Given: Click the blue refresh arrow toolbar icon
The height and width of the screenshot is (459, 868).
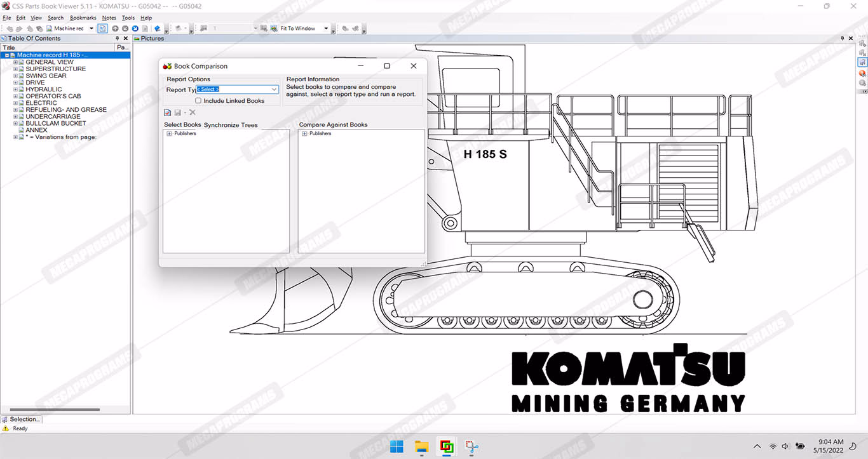Looking at the screenshot, I should 135,29.
